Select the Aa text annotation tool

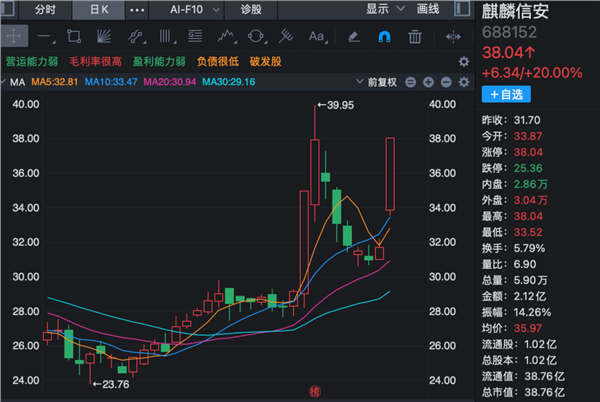317,36
